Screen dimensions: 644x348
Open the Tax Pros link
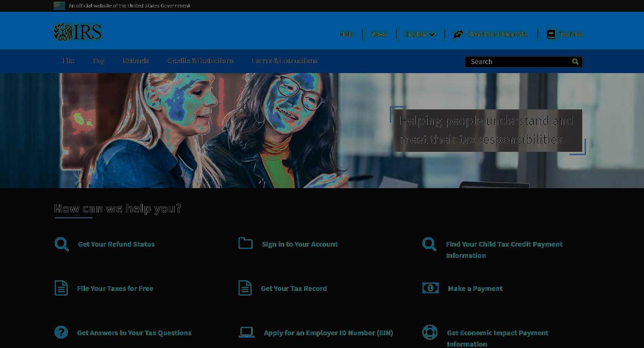pyautogui.click(x=571, y=34)
